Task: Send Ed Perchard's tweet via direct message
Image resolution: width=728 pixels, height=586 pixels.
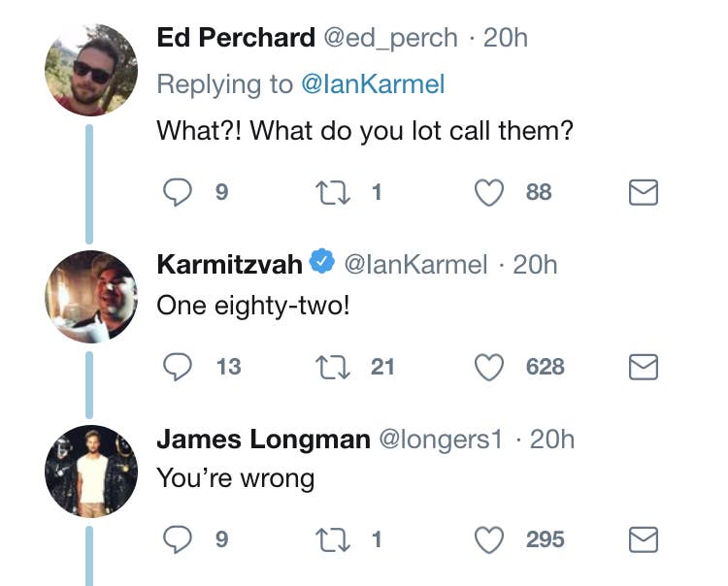Action: click(644, 193)
